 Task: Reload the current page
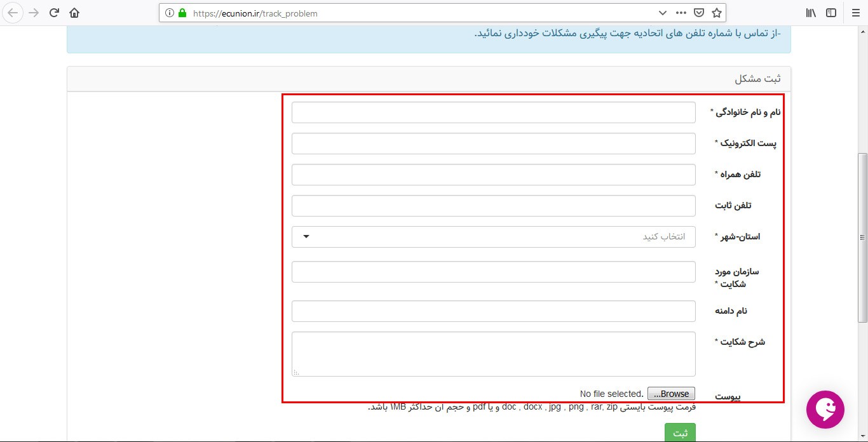(x=54, y=13)
